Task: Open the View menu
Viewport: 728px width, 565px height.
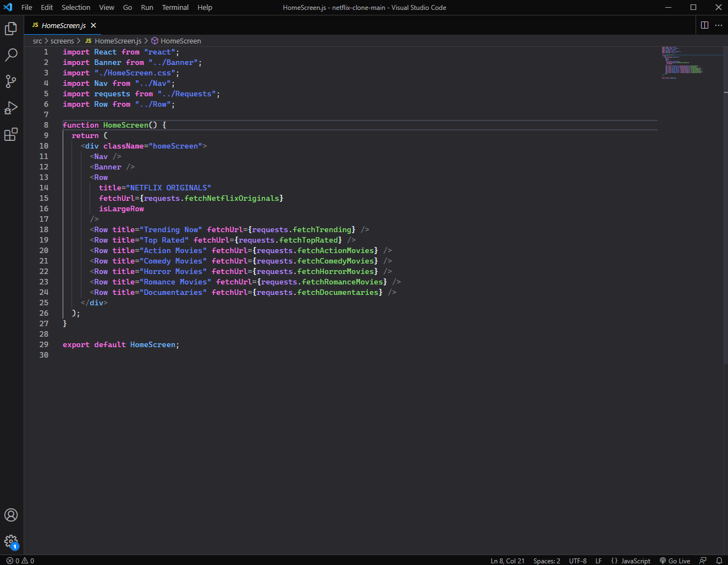Action: coord(107,7)
